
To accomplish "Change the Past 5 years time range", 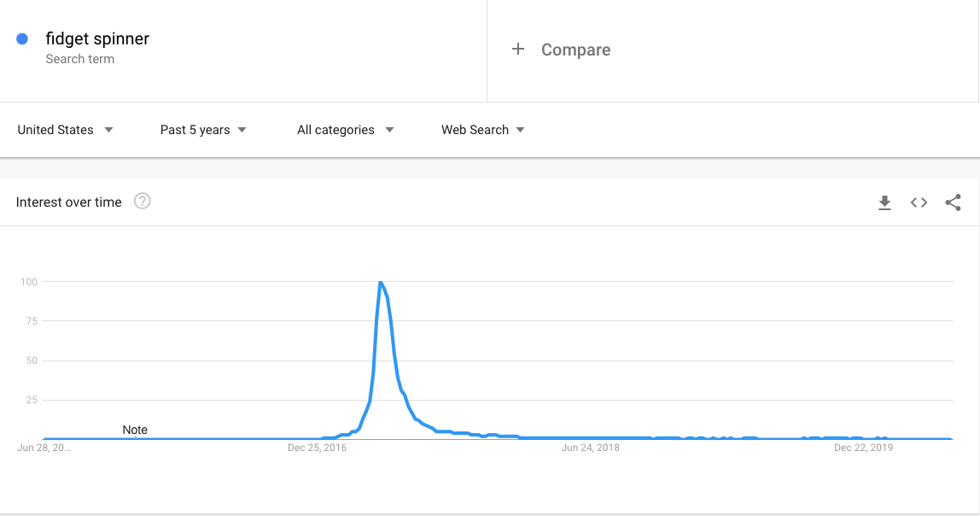I will pyautogui.click(x=202, y=130).
